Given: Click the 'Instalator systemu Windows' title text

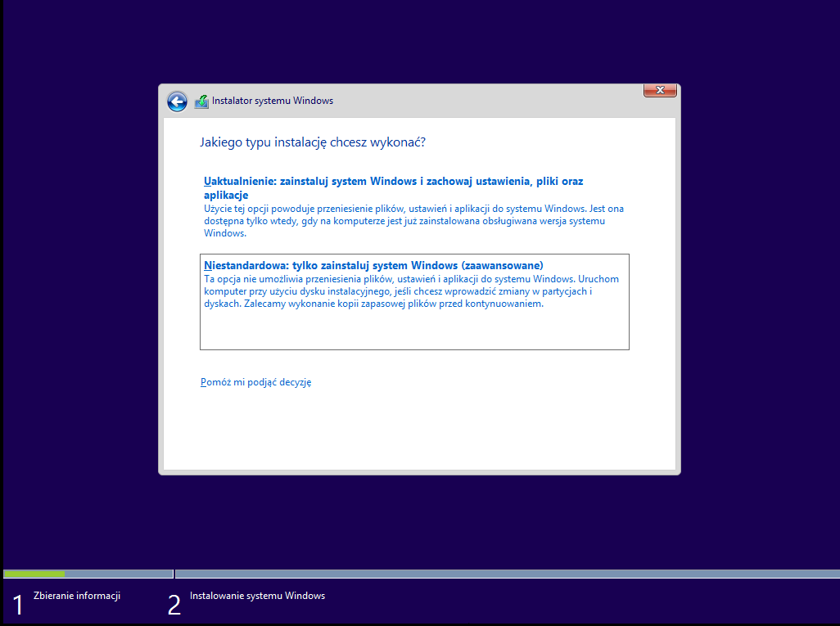Looking at the screenshot, I should coord(273,101).
